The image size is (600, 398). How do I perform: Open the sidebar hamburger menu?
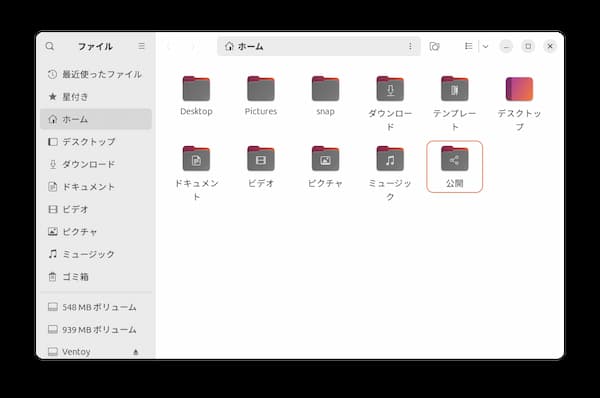pos(142,46)
